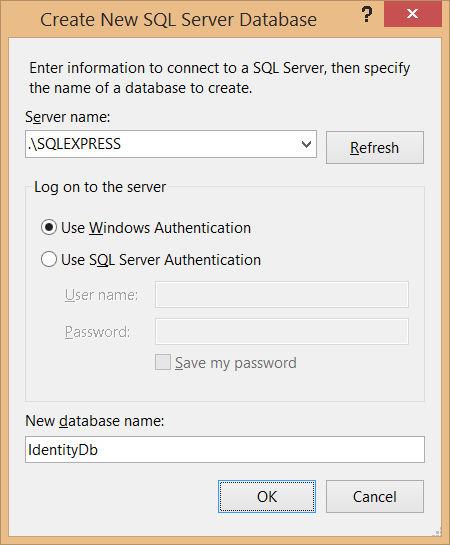Click the 'Password:' label
Image resolution: width=450 pixels, height=545 pixels.
tap(98, 332)
